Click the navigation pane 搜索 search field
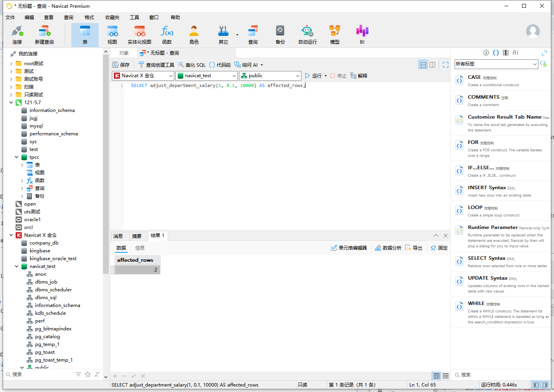The height and width of the screenshot is (392, 554). coord(39,374)
